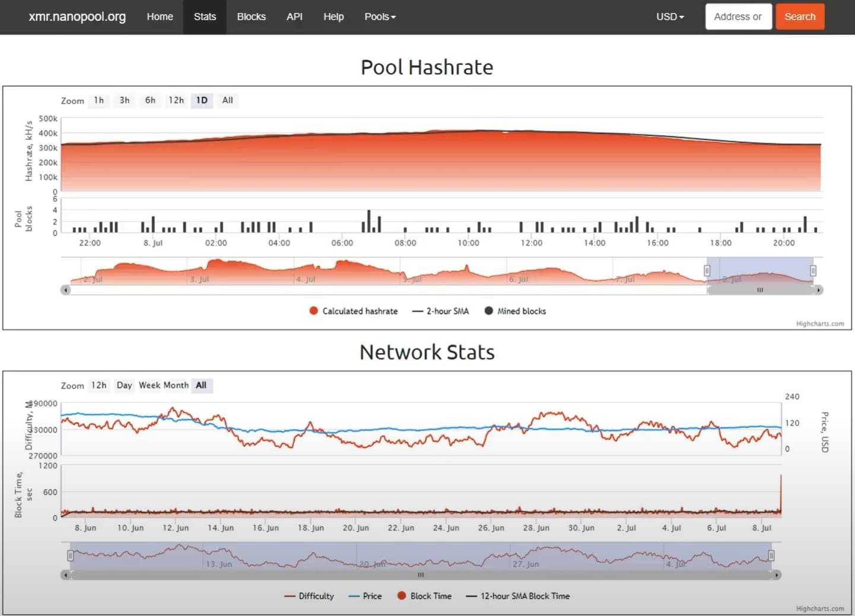855x616 pixels.
Task: Toggle the 12-hour SMA Block Time series
Action: 518,596
